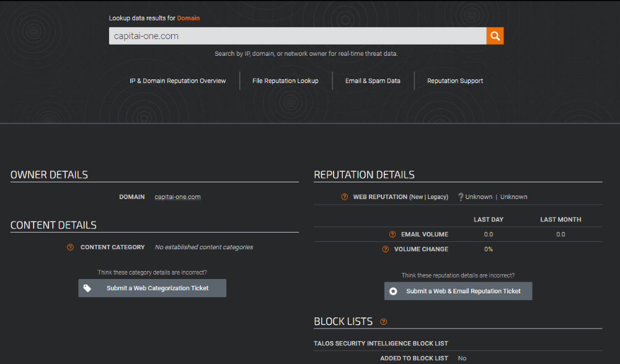This screenshot has width=620, height=364.
Task: Click help icon beside Volume Change
Action: point(386,249)
